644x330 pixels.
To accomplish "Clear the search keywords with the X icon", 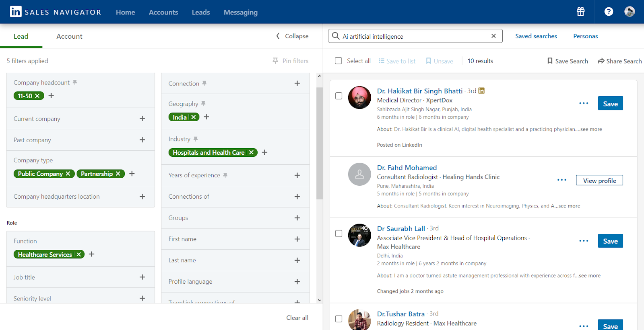I will click(493, 36).
